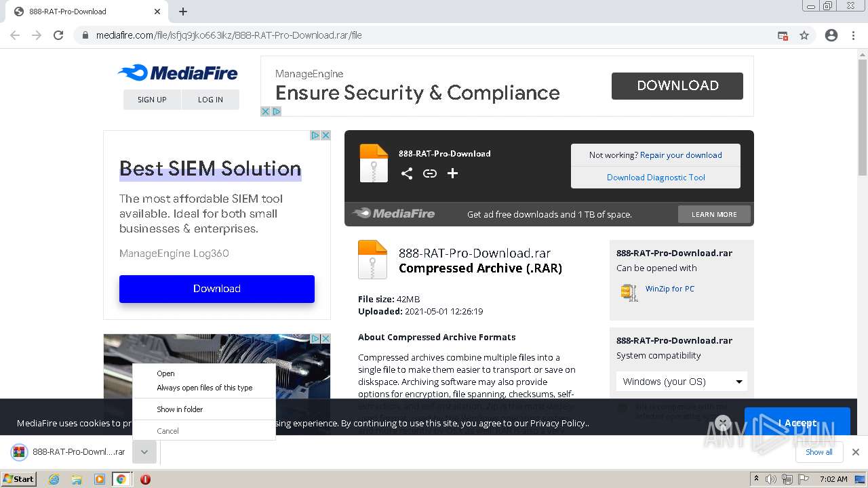
Task: Click the red Opera icon on taskbar
Action: coord(145,479)
